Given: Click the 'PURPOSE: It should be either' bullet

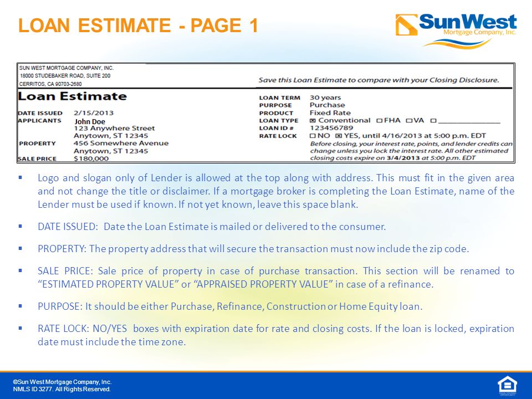Looking at the screenshot, I should click(x=230, y=306).
